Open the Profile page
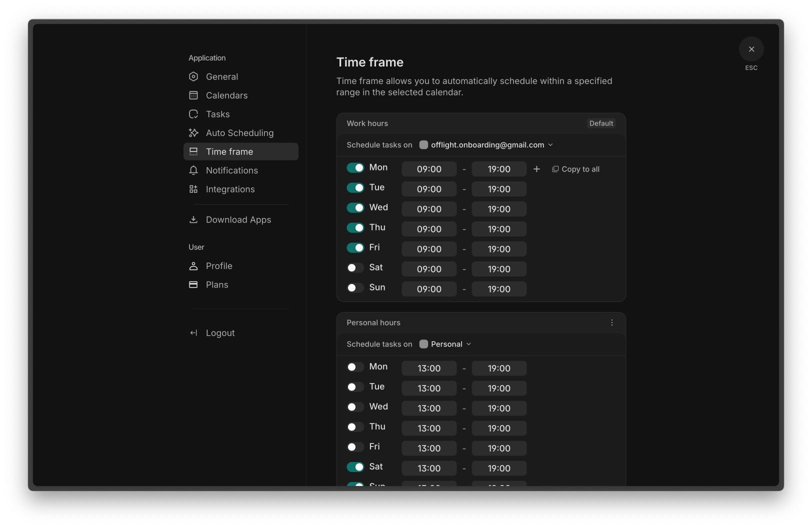 click(241, 266)
